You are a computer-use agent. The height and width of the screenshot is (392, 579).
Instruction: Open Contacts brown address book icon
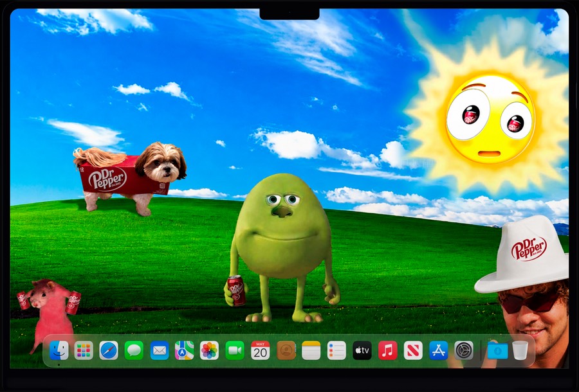click(286, 350)
